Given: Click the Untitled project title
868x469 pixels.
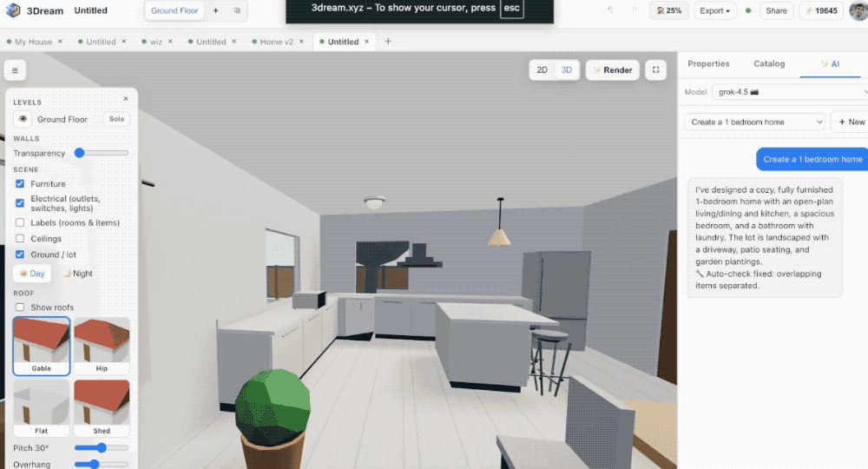Looking at the screenshot, I should coord(91,10).
